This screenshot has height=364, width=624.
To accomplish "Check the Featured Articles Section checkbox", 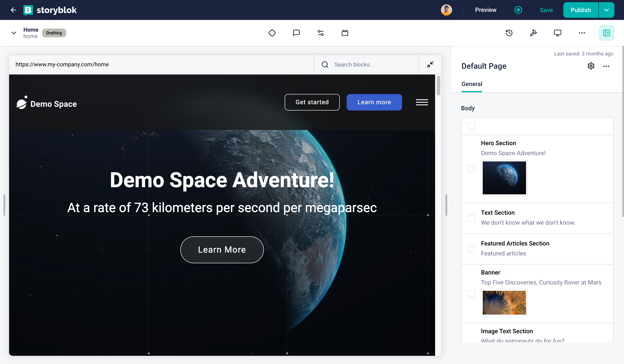I will [471, 249].
